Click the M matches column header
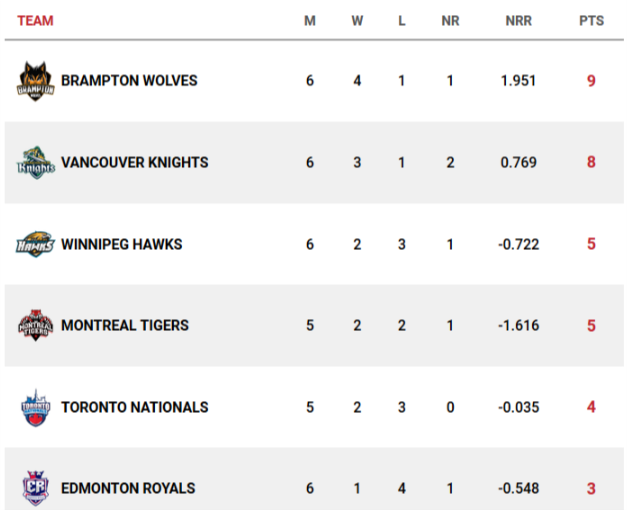The image size is (627, 510). (x=310, y=21)
